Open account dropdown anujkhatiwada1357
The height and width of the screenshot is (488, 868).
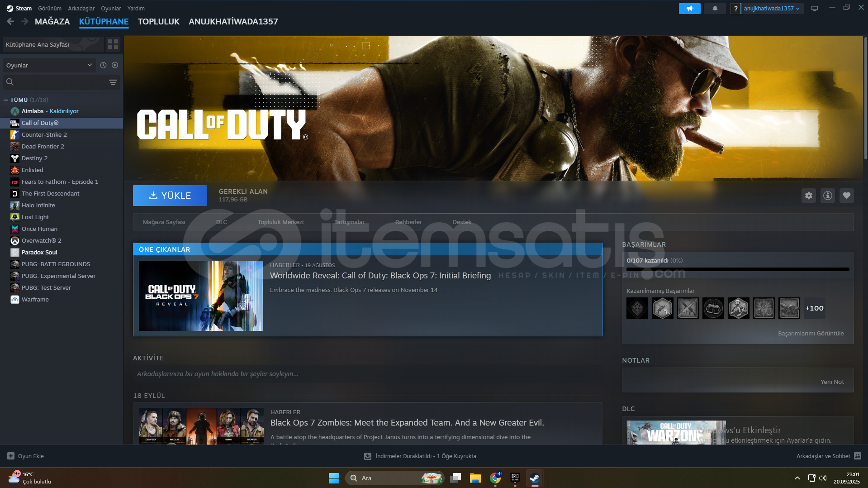(772, 9)
